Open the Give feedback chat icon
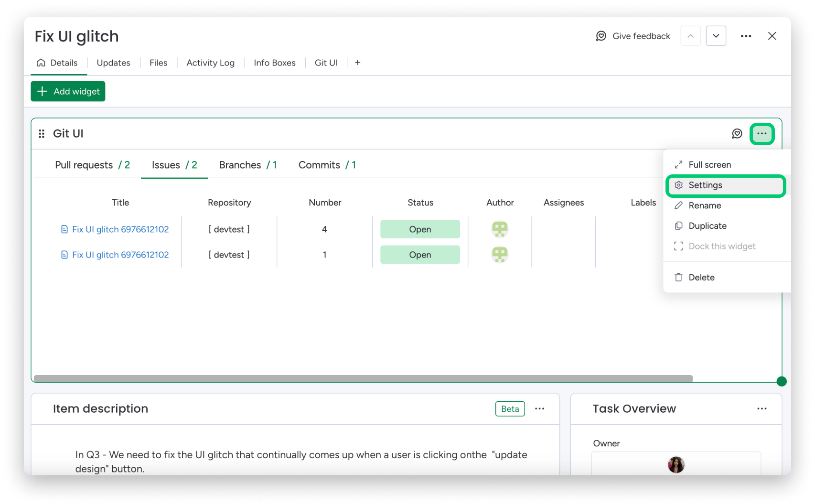Viewport: 815px width, 504px height. point(601,36)
